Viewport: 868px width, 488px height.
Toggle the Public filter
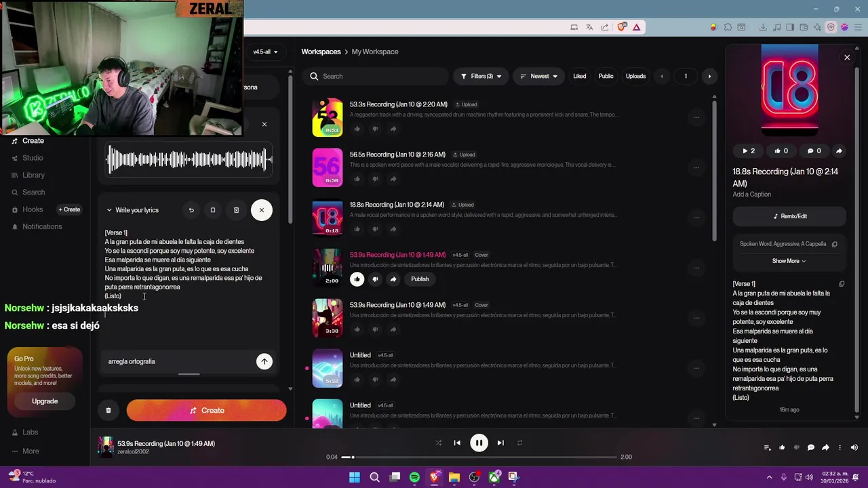[606, 76]
